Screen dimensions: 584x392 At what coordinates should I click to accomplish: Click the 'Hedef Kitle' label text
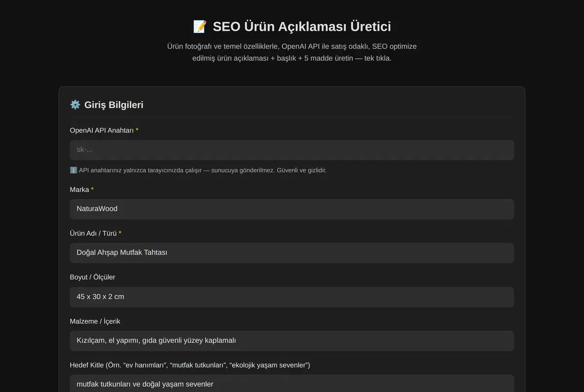point(190,365)
